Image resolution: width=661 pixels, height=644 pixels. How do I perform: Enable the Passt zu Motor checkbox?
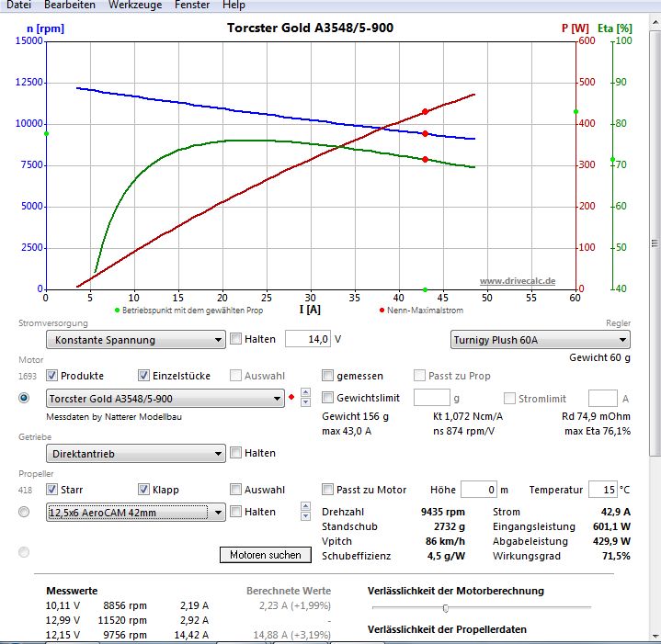click(x=327, y=489)
